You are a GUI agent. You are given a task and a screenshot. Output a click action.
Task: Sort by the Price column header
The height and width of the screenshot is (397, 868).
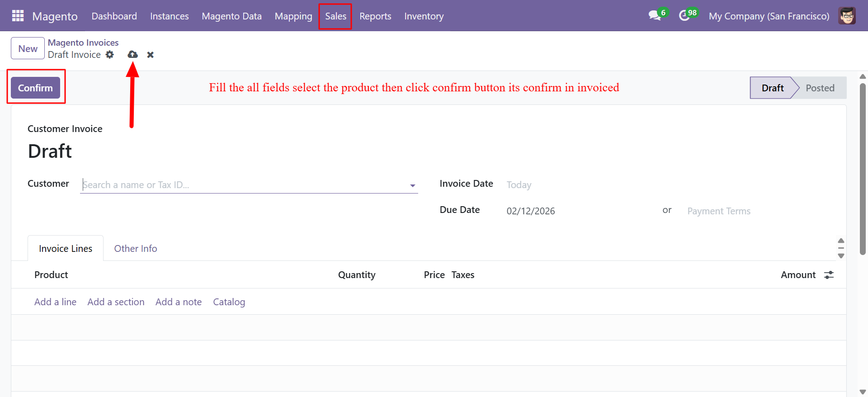(434, 275)
